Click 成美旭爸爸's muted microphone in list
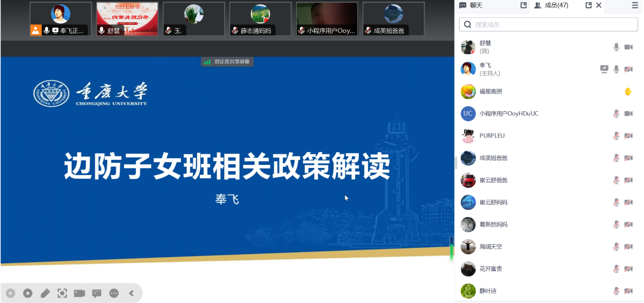 pyautogui.click(x=616, y=158)
